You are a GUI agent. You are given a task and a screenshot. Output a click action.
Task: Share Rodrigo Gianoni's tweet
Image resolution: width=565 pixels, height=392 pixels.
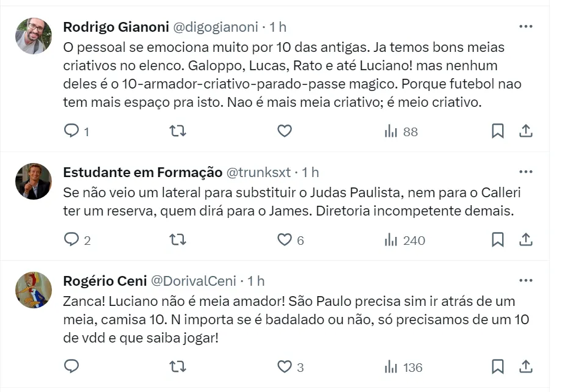pos(526,131)
